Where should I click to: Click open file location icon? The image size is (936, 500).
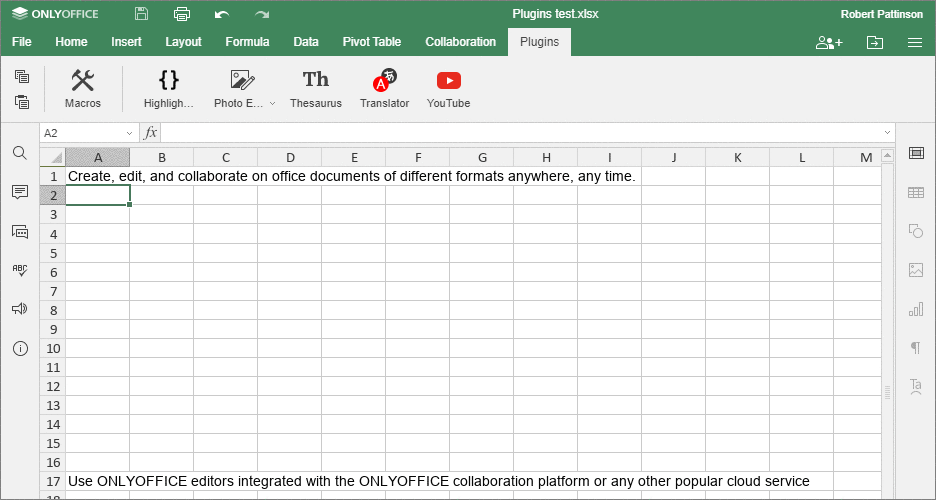tap(875, 42)
